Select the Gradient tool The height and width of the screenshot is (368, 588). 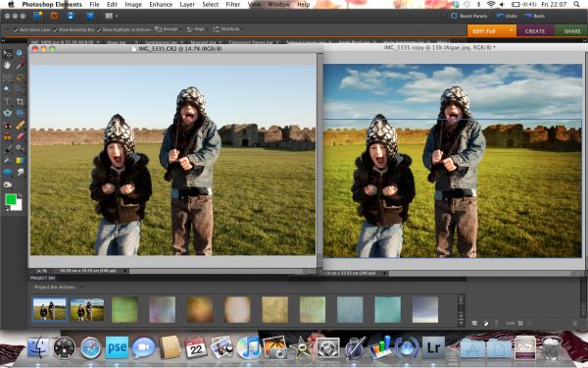coord(20,160)
